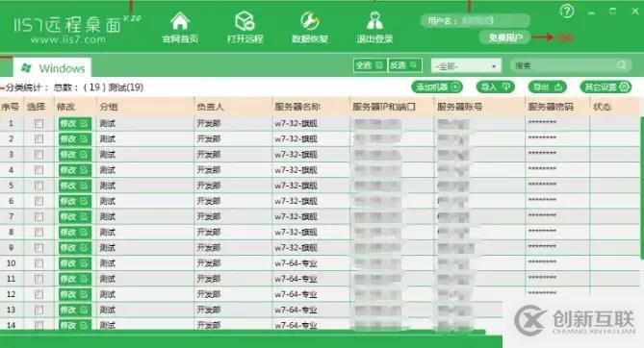Click the 测试(19) category statistic
644x348 pixels.
(x=126, y=87)
